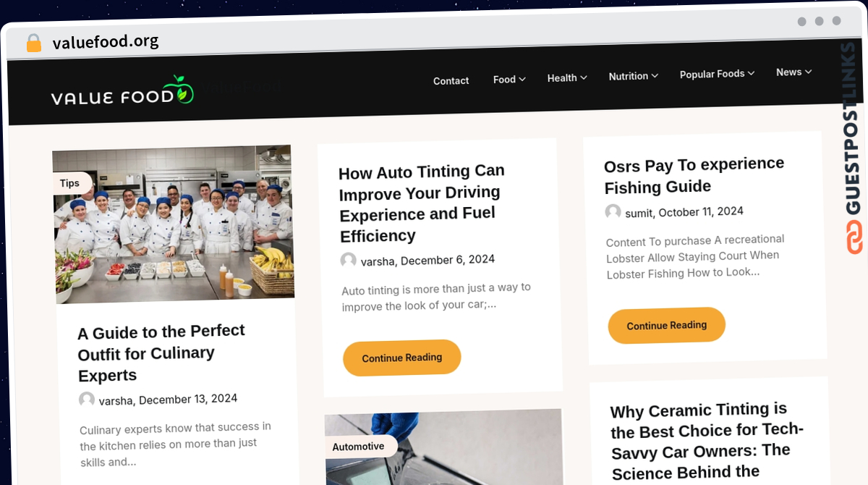Click varsha's avatar under the culinary outfit post
868x485 pixels.
[x=87, y=400]
